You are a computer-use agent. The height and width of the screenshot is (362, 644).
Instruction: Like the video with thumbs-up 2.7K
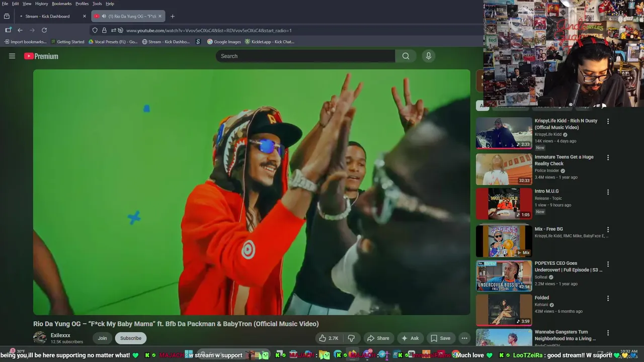[x=329, y=338]
